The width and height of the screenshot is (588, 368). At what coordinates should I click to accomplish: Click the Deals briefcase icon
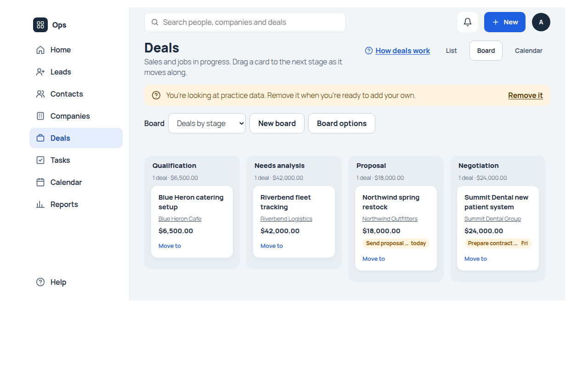click(40, 138)
